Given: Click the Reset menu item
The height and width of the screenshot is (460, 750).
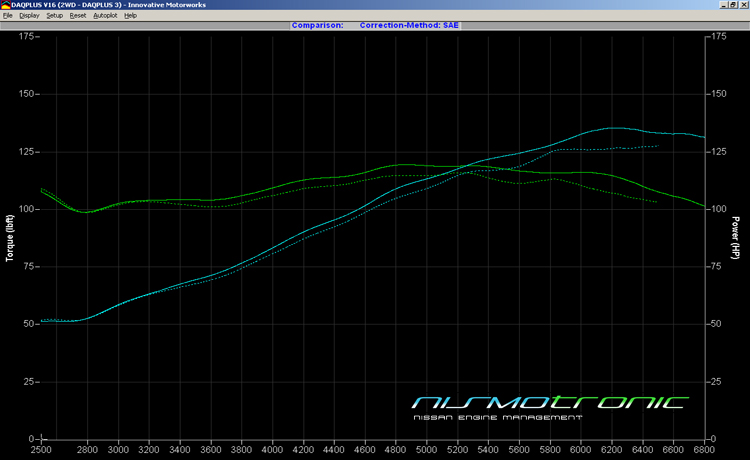Looking at the screenshot, I should click(78, 16).
